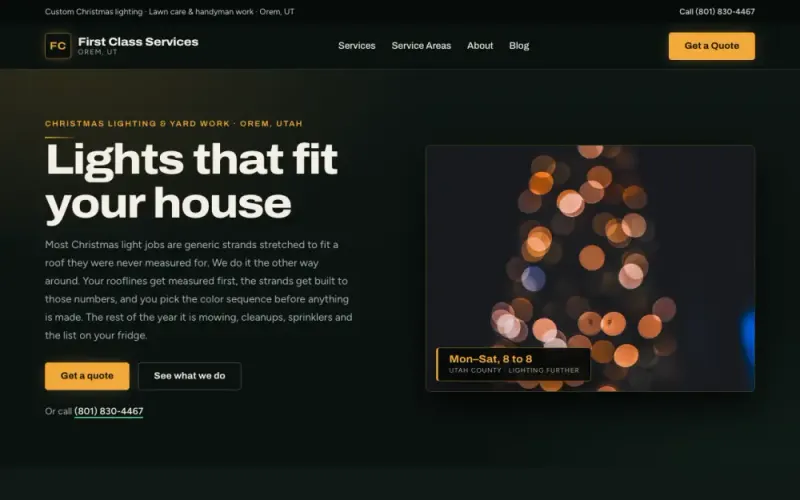Click the lowercase 'Get a quote' hero button
This screenshot has height=500, width=800.
click(87, 376)
